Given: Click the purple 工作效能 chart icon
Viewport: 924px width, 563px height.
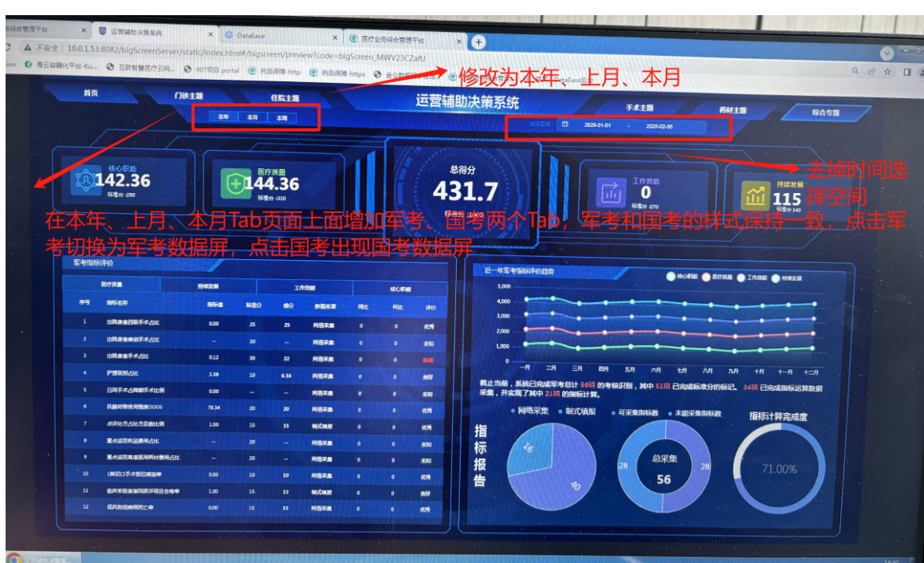Looking at the screenshot, I should tap(611, 192).
